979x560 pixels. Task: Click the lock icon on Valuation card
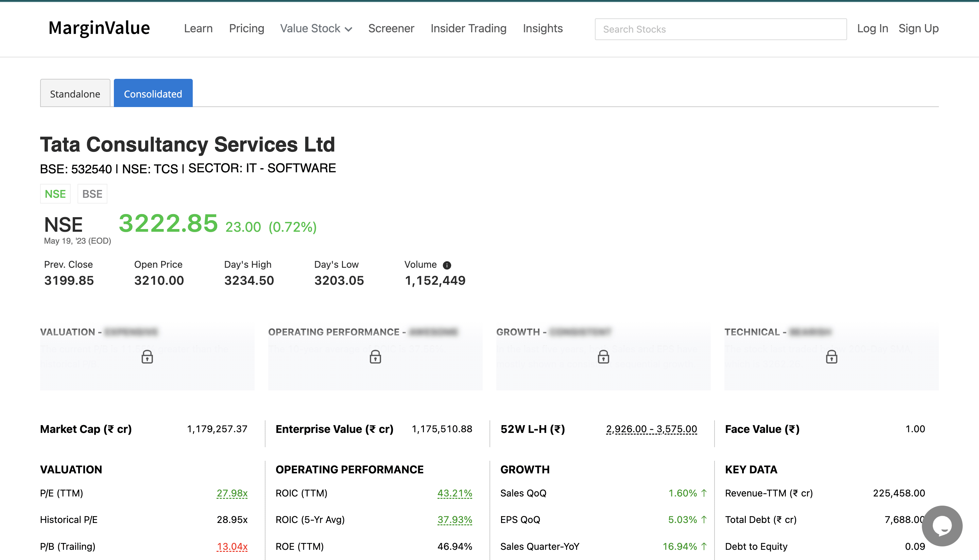(147, 357)
